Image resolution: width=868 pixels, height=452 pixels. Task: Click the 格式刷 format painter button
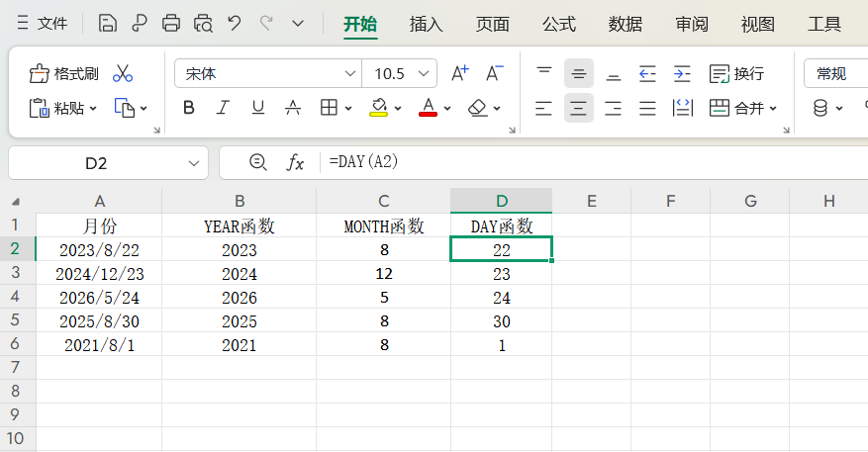(x=64, y=73)
